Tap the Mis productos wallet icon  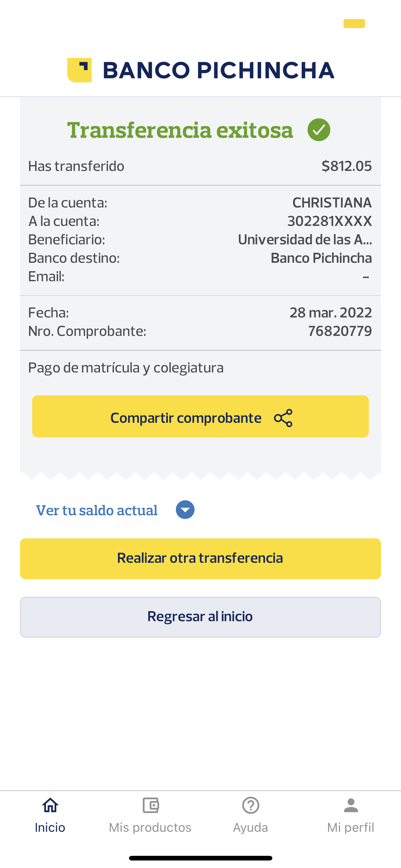point(151,805)
